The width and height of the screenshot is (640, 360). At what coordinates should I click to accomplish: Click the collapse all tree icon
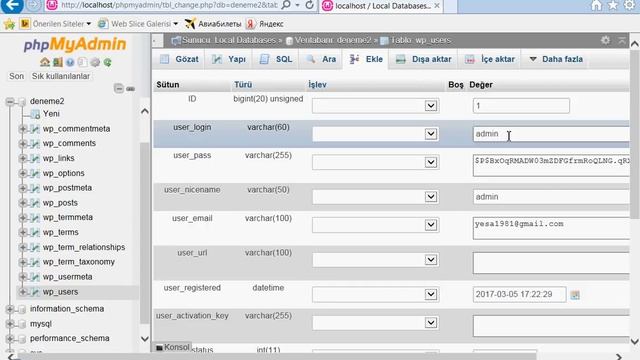point(118,88)
